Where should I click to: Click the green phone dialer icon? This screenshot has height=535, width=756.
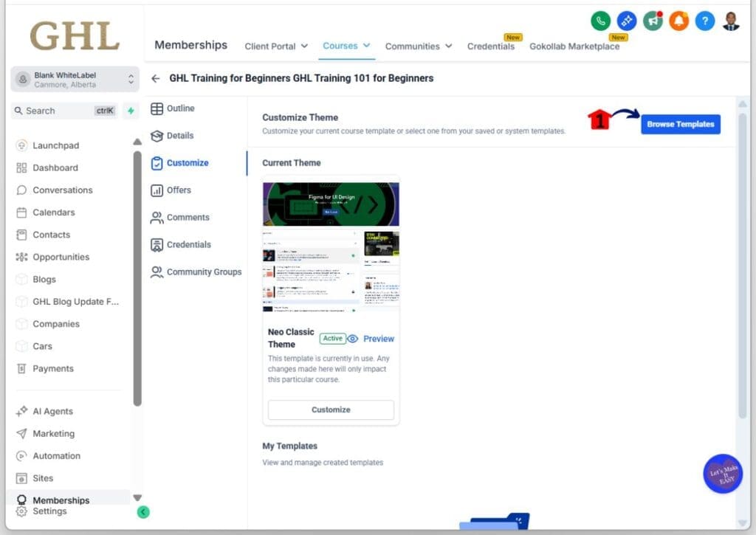[x=601, y=21]
